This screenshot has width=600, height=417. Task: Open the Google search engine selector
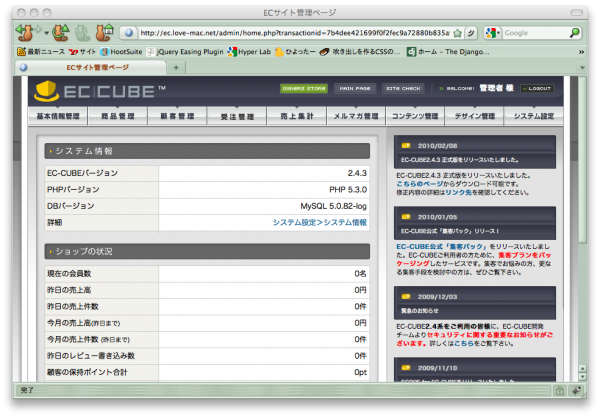(493, 33)
